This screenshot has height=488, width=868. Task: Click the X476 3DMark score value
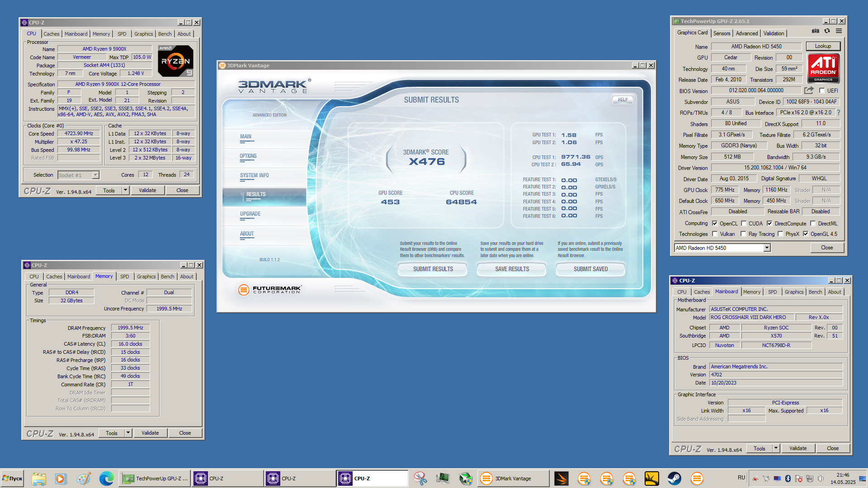(x=427, y=162)
